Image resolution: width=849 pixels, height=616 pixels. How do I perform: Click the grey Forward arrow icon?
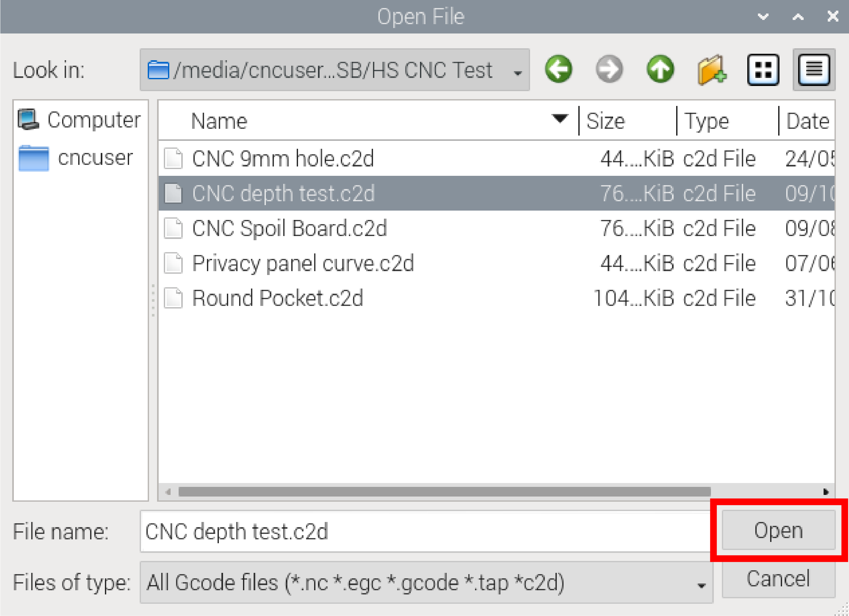point(609,69)
